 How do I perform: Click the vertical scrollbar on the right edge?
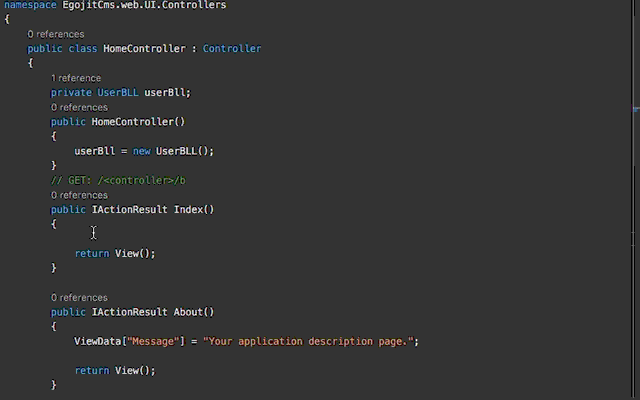coord(635,200)
